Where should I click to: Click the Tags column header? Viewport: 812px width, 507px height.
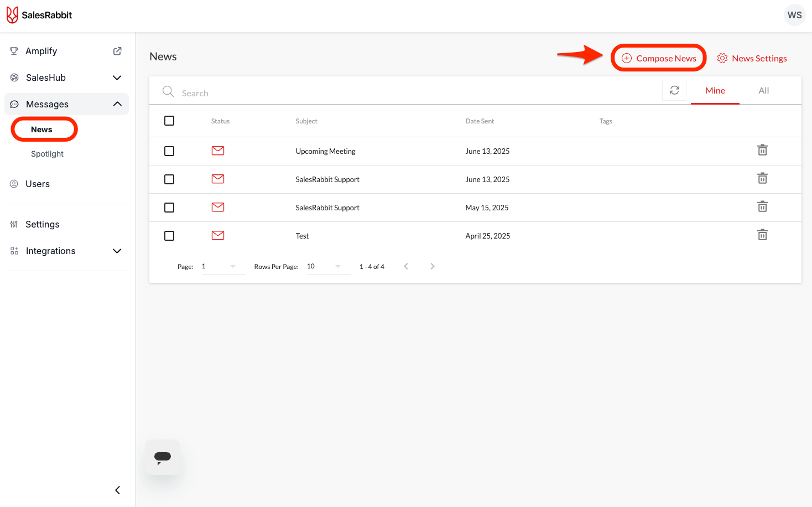(x=606, y=121)
